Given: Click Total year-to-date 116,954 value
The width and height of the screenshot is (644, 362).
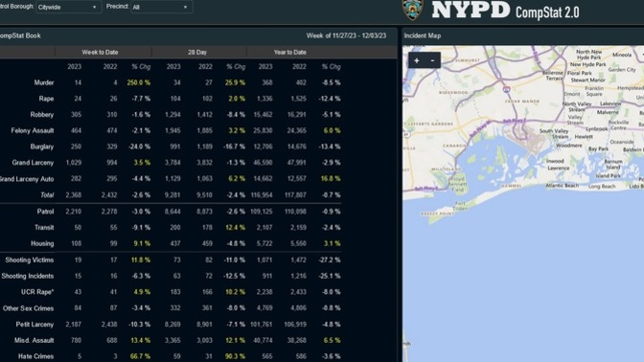Looking at the screenshot, I should click(262, 195).
